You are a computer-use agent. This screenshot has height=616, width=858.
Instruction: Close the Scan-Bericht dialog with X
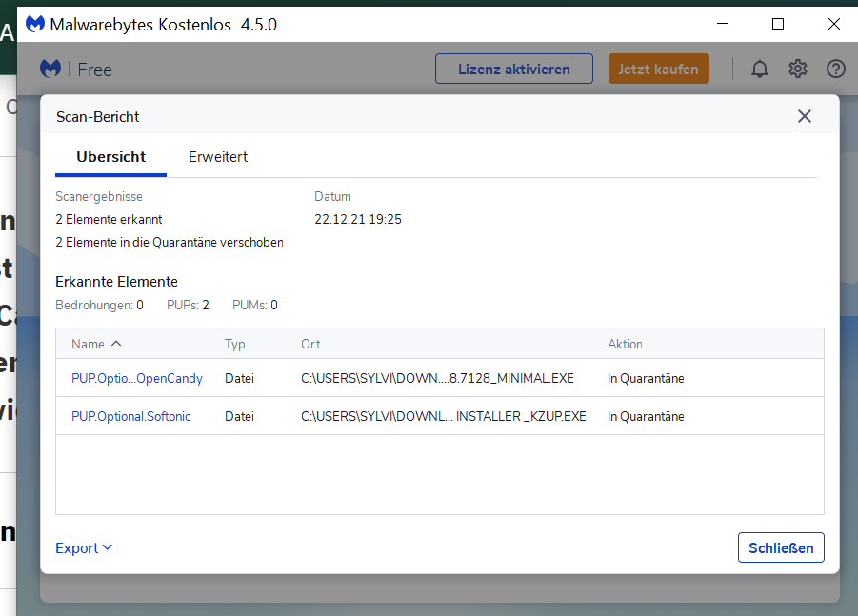coord(805,116)
